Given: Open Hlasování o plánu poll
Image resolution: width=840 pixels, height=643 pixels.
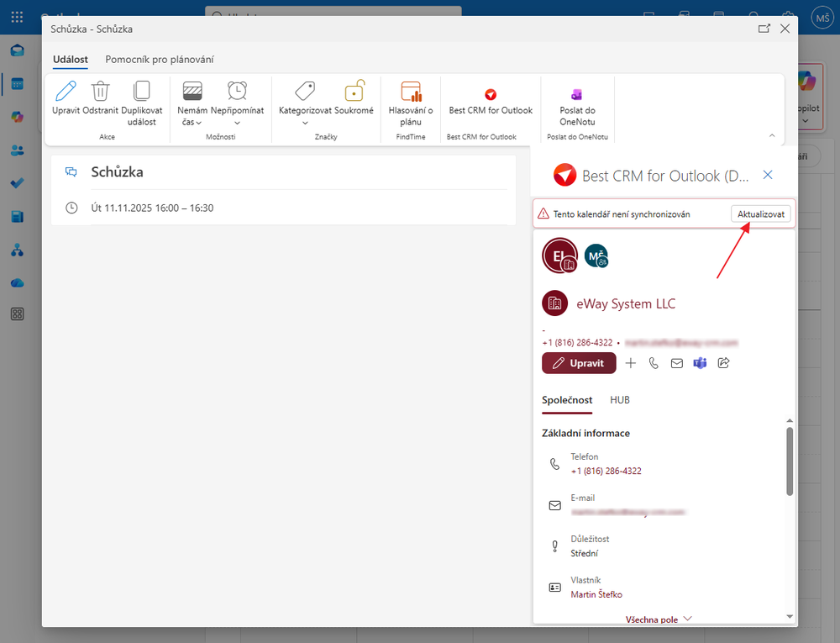Looking at the screenshot, I should [411, 92].
